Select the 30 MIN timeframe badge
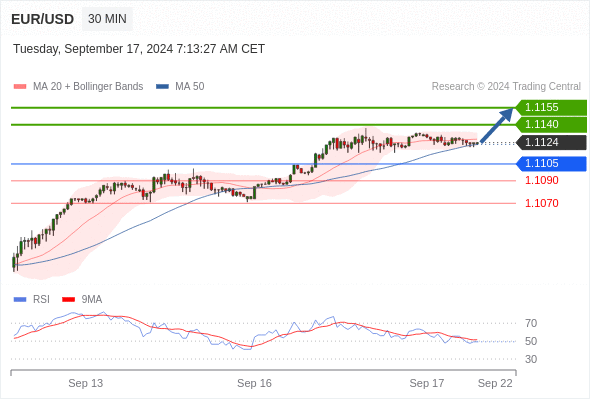The image size is (590, 400). tap(107, 19)
